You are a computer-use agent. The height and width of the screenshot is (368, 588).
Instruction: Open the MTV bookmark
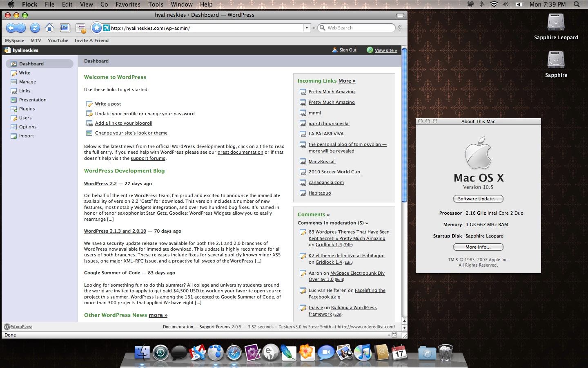click(x=36, y=40)
